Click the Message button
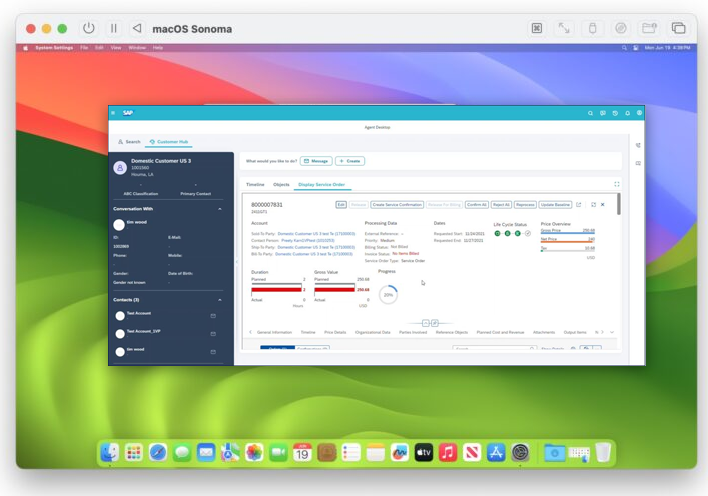 click(x=316, y=161)
